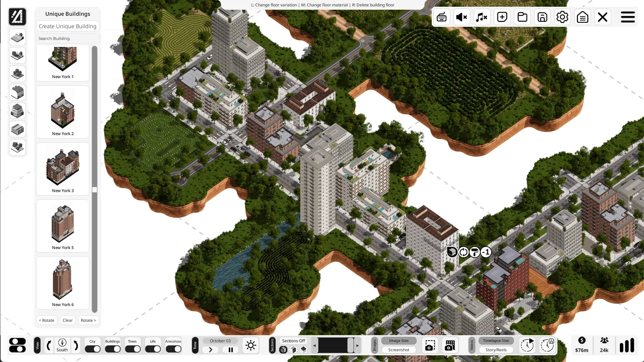Open the Screenshot image size dropdown
The height and width of the screenshot is (362, 644).
tap(399, 350)
